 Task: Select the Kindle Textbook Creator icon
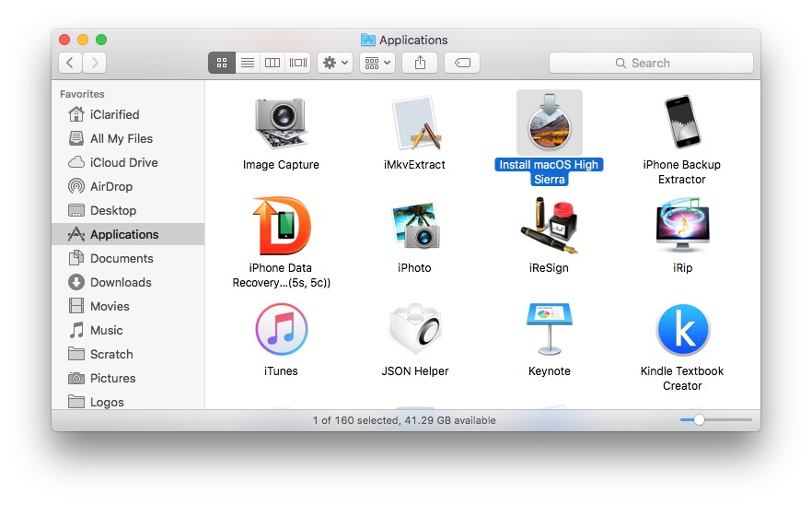coord(681,330)
